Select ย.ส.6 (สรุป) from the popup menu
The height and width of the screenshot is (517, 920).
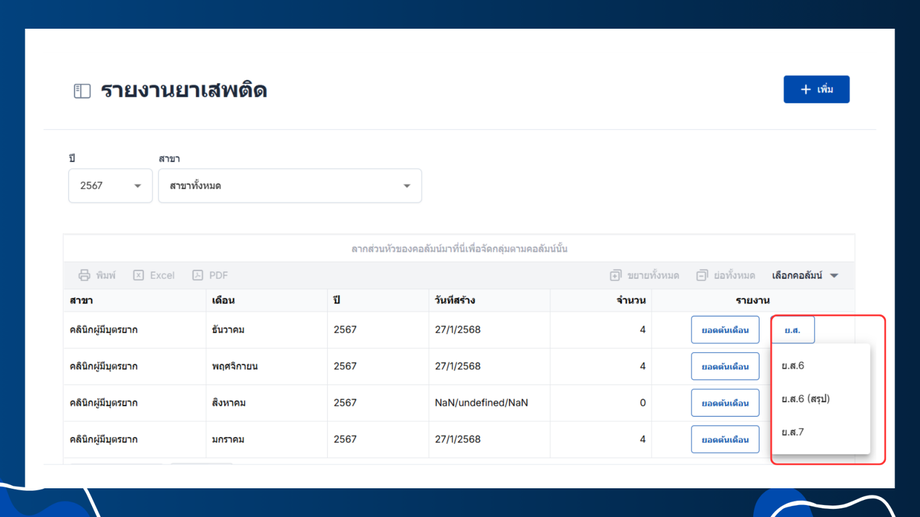coord(821,399)
